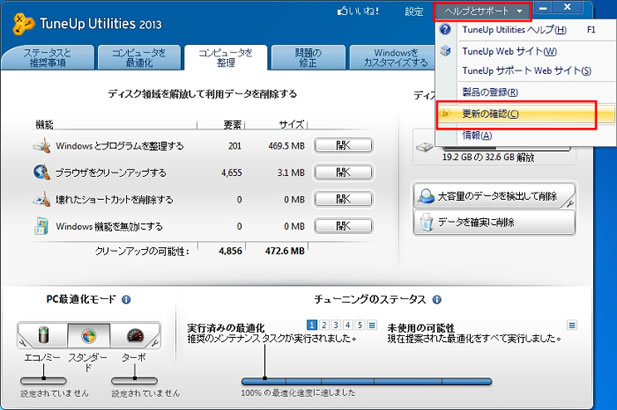Click the いいね！ thumbs-up icon

[346, 11]
